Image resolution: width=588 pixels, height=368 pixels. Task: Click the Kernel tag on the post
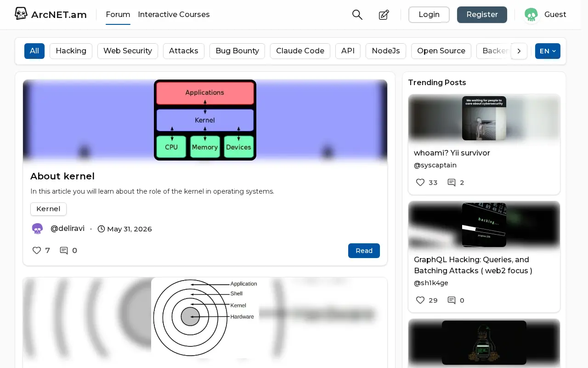[48, 209]
